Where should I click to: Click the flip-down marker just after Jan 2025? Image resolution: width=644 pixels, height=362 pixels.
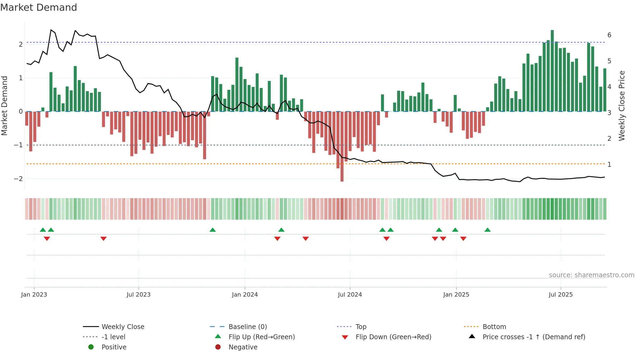(463, 239)
